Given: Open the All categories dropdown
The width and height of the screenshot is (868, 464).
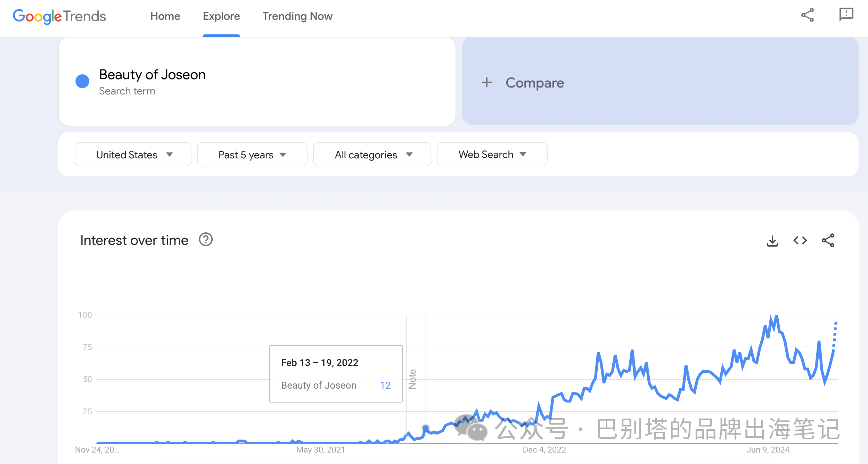Looking at the screenshot, I should 372,155.
